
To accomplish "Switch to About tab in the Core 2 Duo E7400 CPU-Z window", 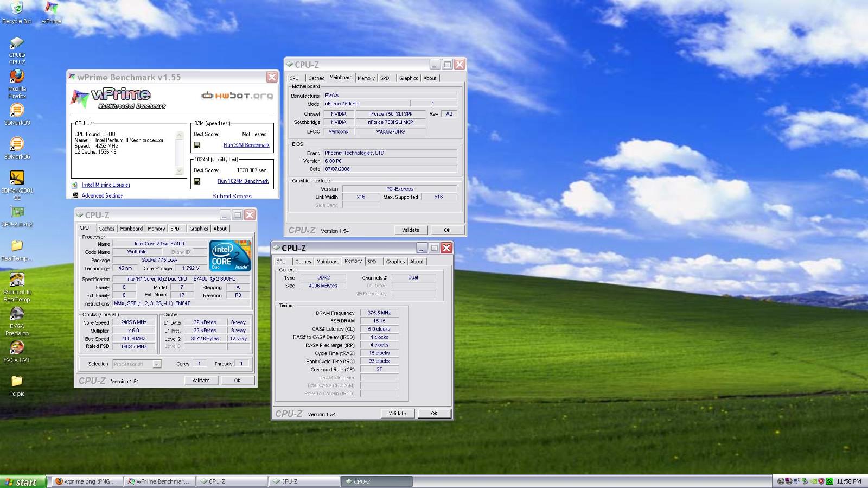I will pyautogui.click(x=220, y=229).
